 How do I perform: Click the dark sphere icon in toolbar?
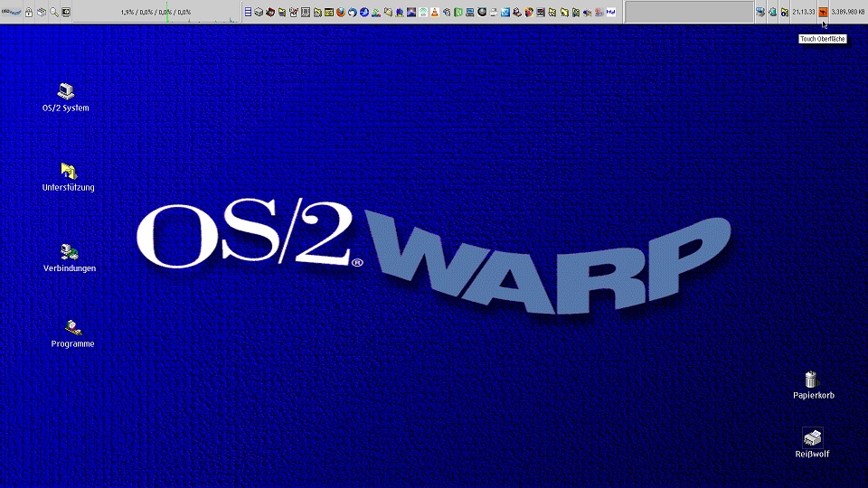(482, 12)
